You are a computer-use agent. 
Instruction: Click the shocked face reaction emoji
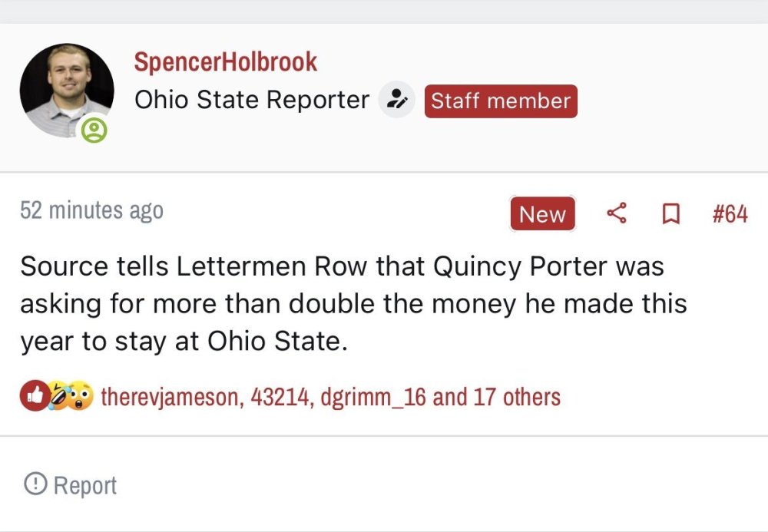[x=81, y=396]
